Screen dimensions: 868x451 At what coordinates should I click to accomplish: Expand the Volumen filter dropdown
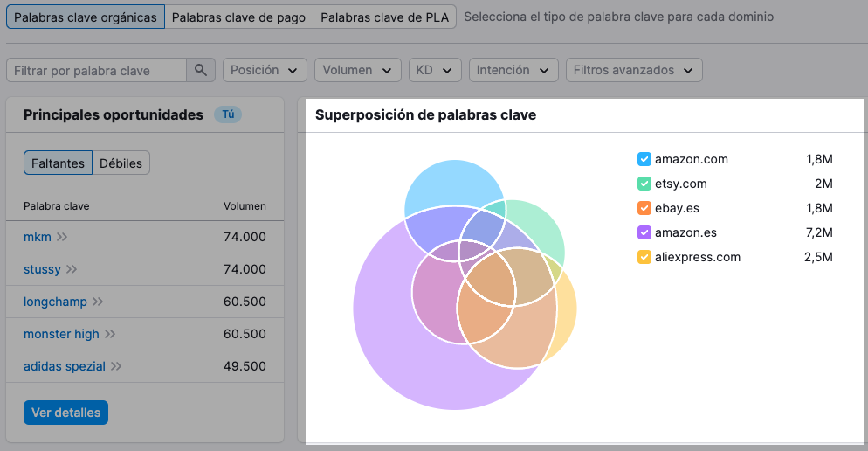pyautogui.click(x=356, y=71)
